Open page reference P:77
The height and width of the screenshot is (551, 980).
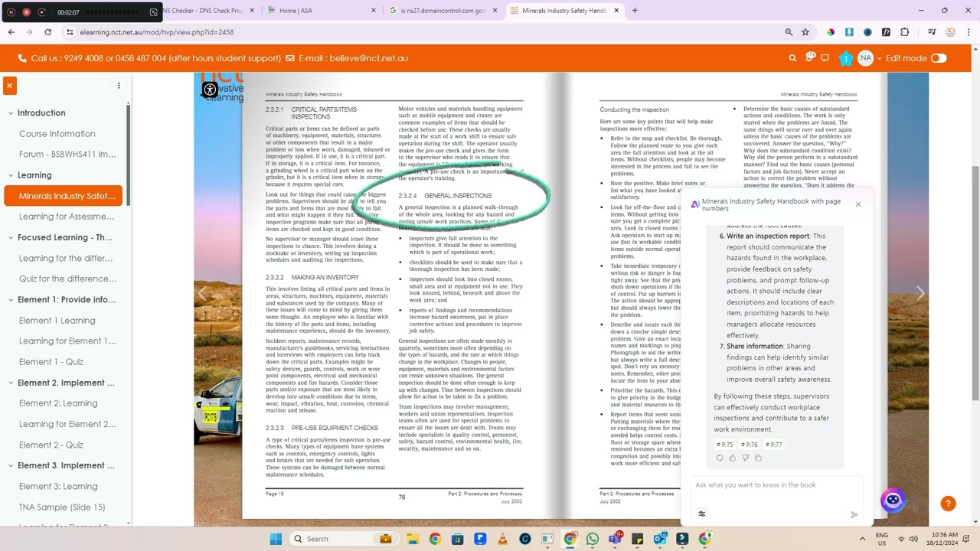(773, 445)
